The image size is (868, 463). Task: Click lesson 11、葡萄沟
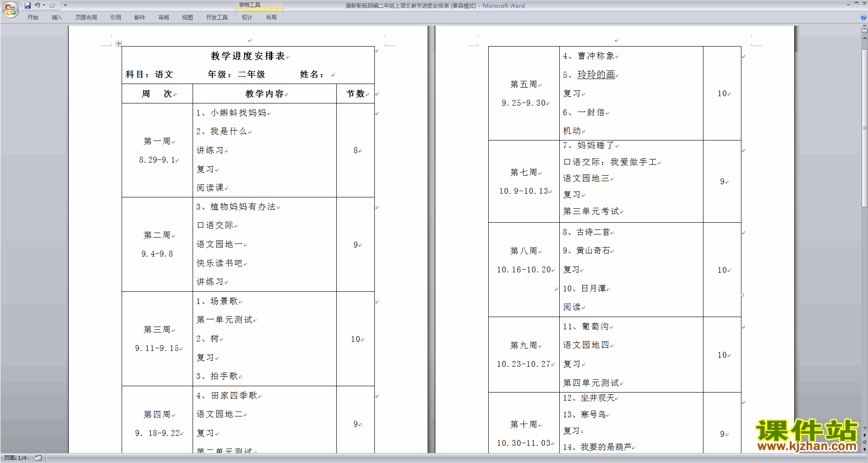point(586,327)
